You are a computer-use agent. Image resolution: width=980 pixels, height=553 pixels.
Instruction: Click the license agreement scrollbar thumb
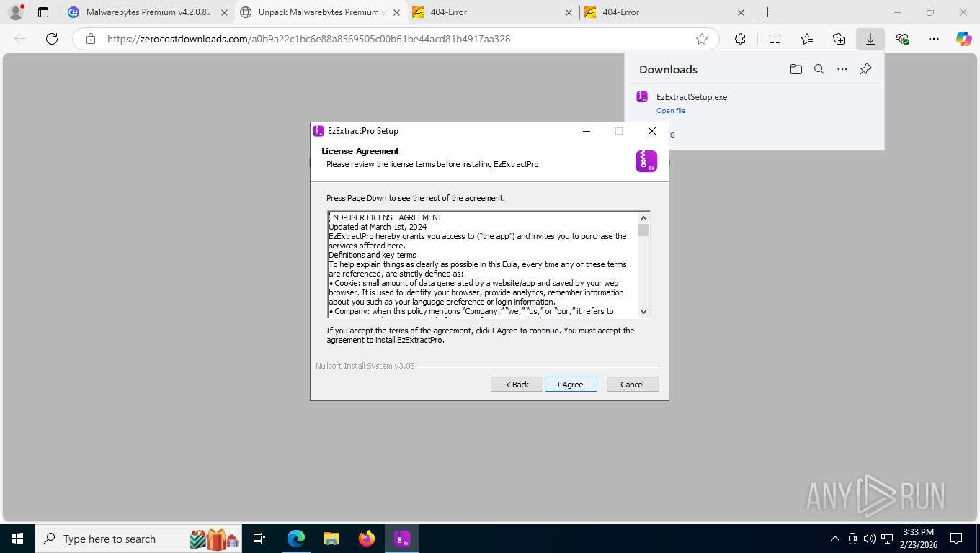644,230
